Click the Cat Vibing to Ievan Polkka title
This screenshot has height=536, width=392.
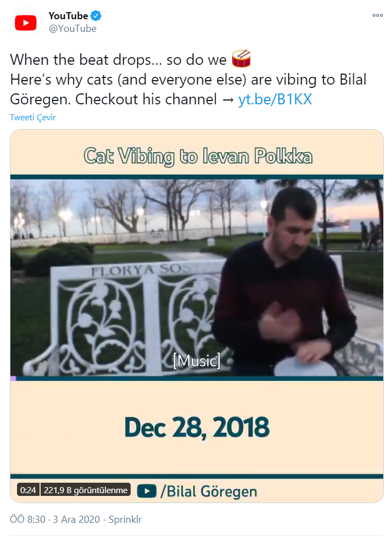(198, 156)
